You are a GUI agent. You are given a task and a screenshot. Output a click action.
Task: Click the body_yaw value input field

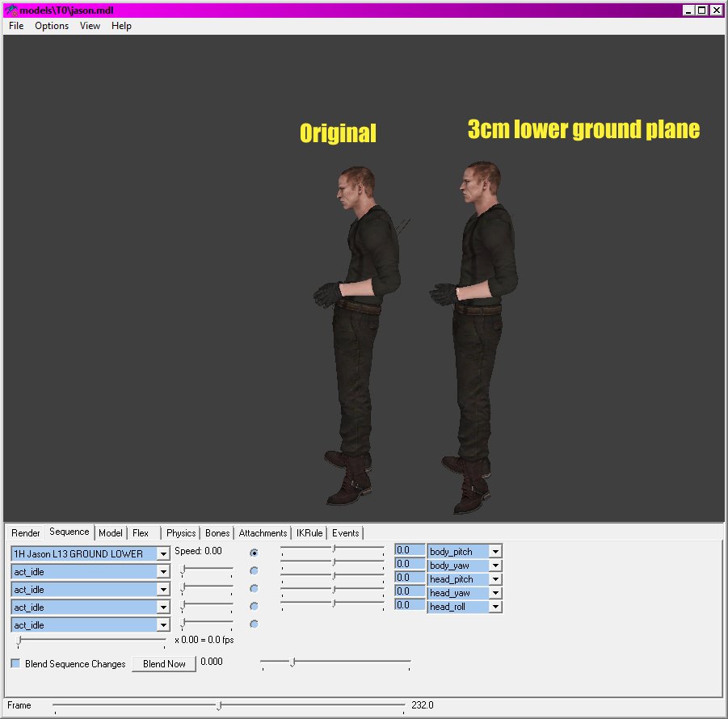click(410, 564)
